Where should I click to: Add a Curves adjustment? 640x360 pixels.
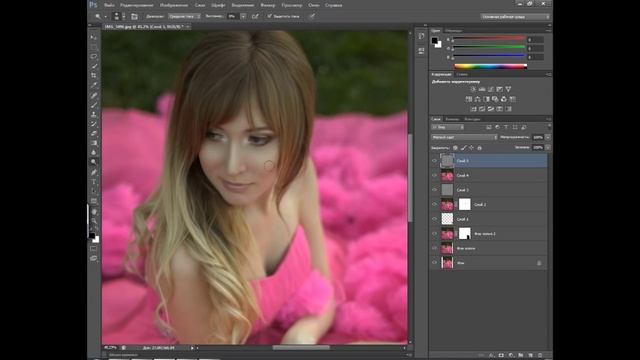click(x=491, y=89)
